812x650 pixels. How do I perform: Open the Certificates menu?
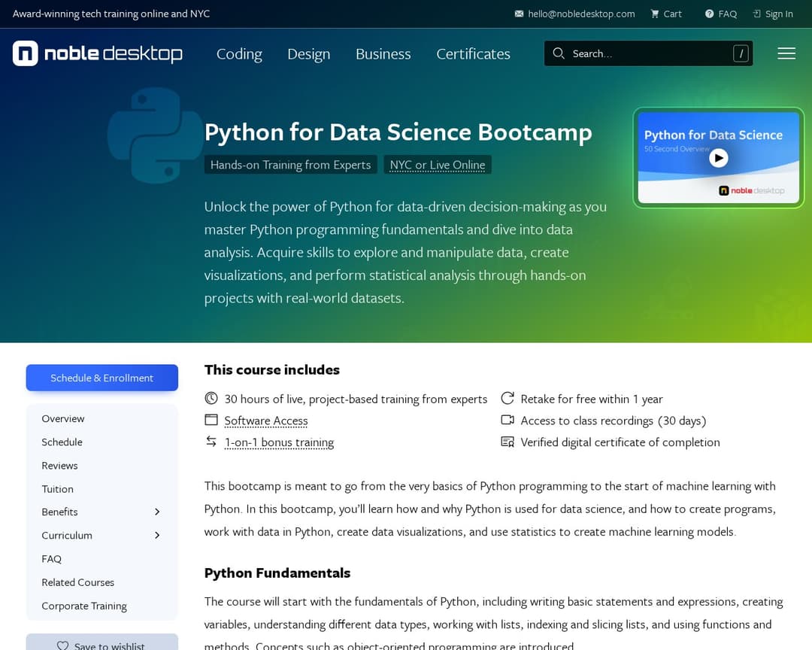tap(474, 54)
